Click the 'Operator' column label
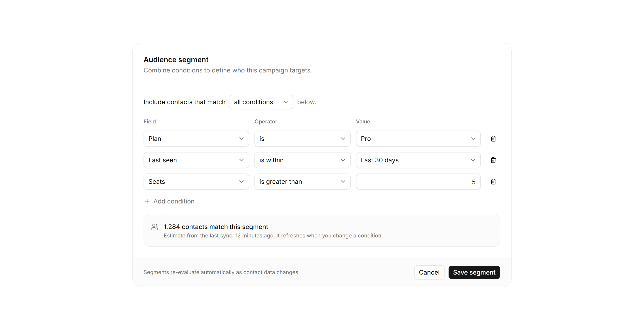Viewport: 644px width, 330px height. [x=266, y=121]
